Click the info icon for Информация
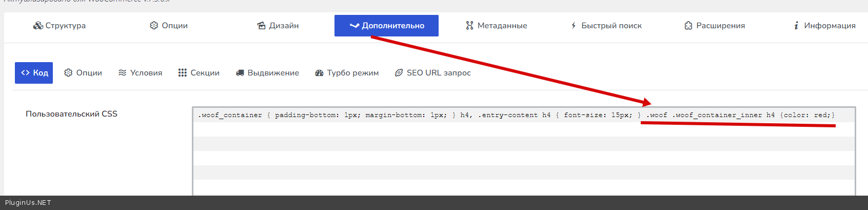The image size is (868, 210). click(796, 26)
